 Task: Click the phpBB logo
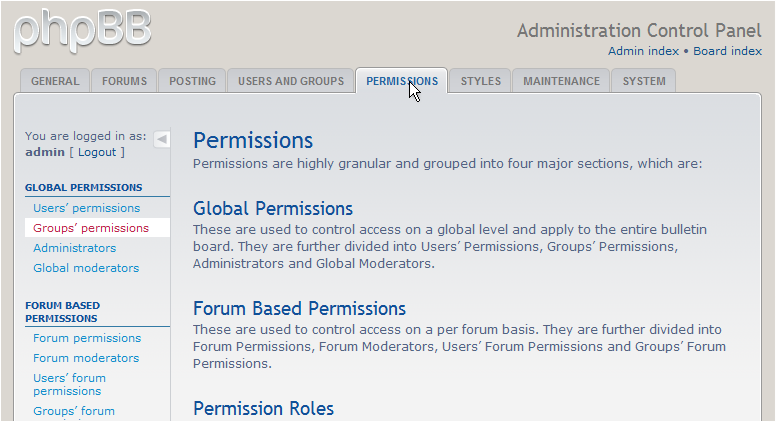coord(82,30)
